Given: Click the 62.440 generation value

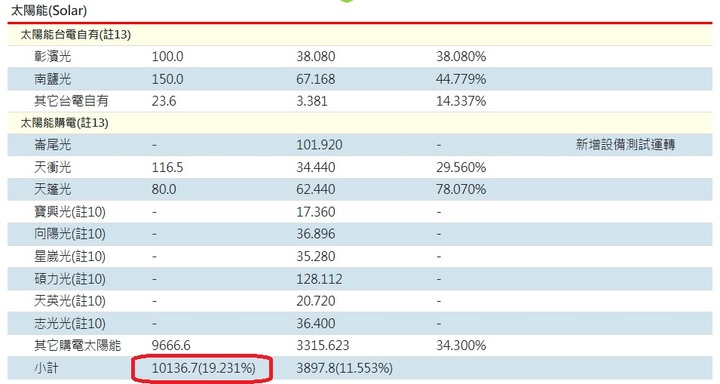Looking at the screenshot, I should 315,189.
